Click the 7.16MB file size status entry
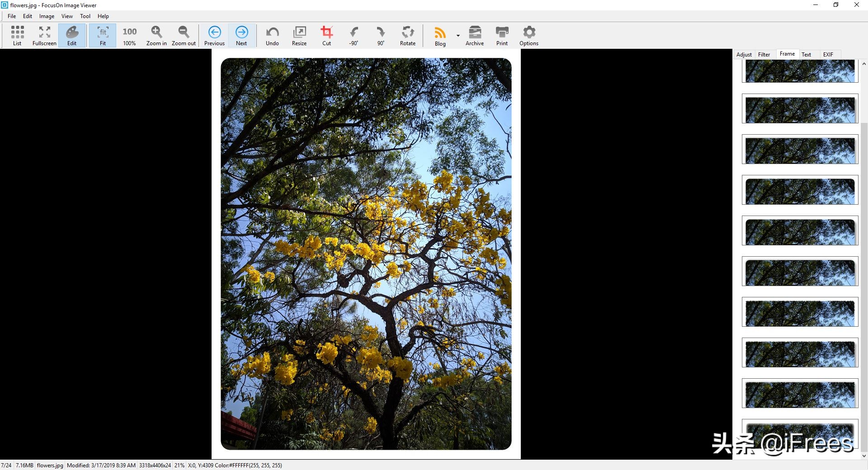Viewport: 868px width, 470px height. [x=24, y=465]
